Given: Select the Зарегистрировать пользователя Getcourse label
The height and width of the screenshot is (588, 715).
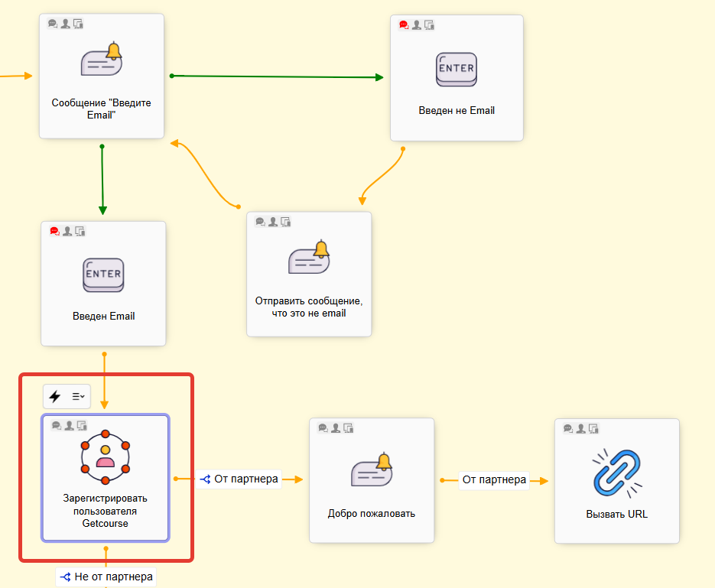Looking at the screenshot, I should tap(106, 511).
